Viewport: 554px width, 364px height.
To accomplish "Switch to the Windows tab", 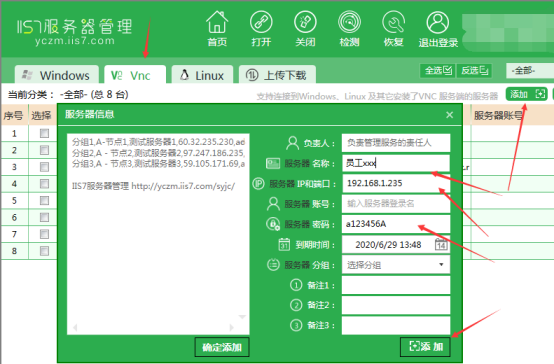I will tap(57, 75).
